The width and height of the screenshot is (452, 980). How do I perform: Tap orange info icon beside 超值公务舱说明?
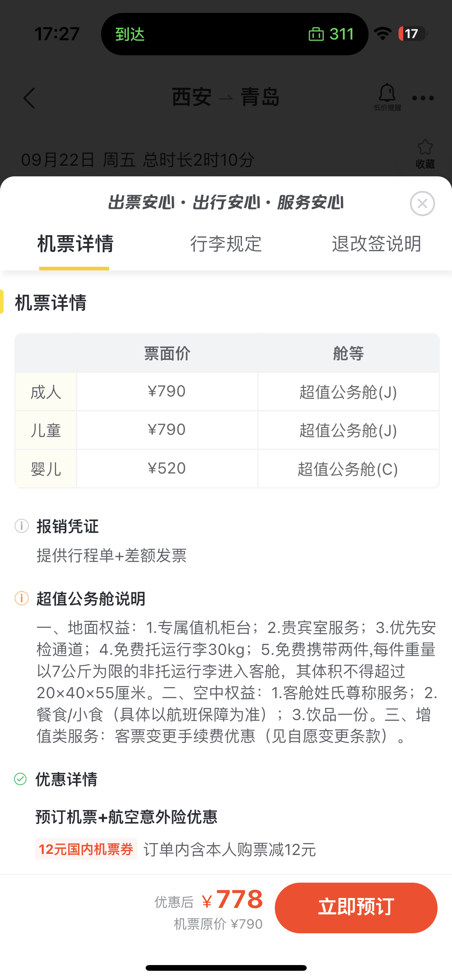(21, 598)
